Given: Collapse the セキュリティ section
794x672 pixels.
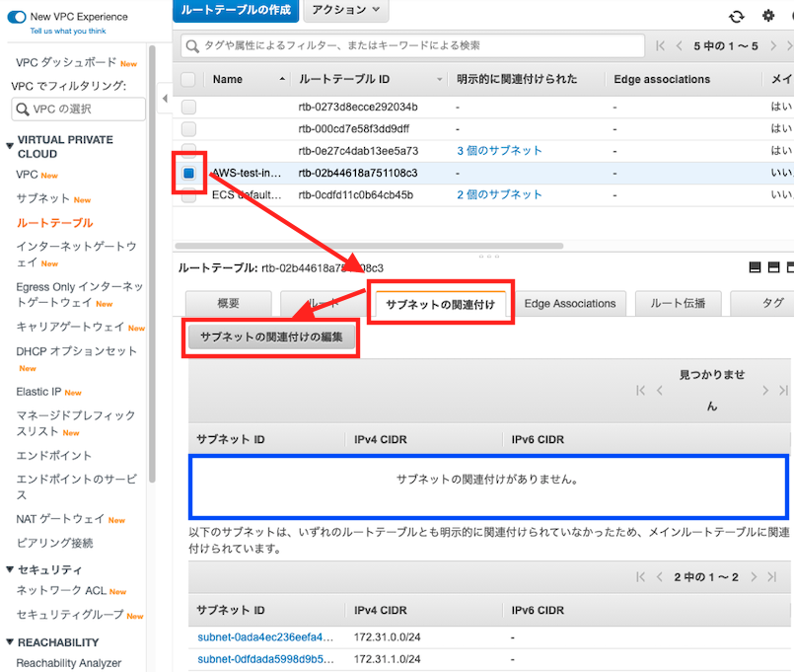Looking at the screenshot, I should (x=10, y=569).
